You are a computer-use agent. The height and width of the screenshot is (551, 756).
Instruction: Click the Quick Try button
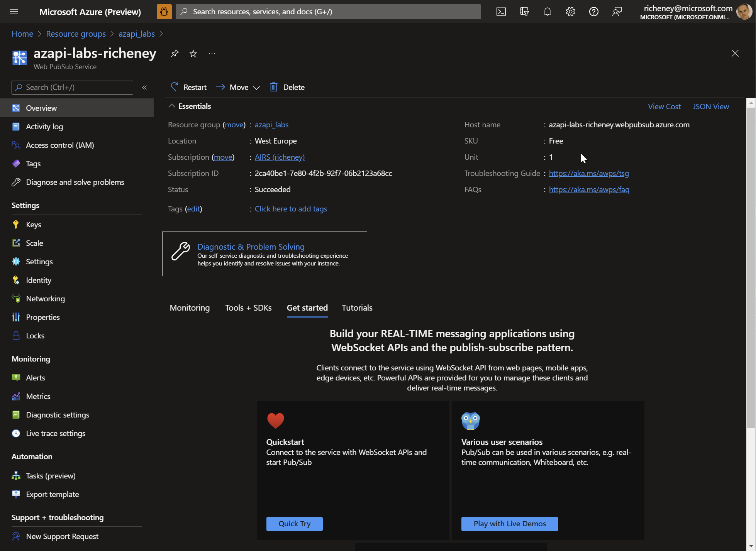pos(294,524)
